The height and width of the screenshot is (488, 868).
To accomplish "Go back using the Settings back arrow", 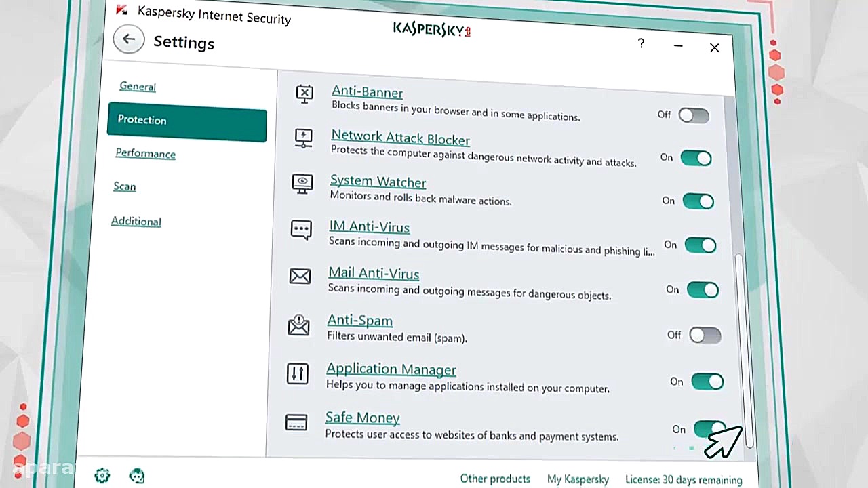I will click(129, 39).
